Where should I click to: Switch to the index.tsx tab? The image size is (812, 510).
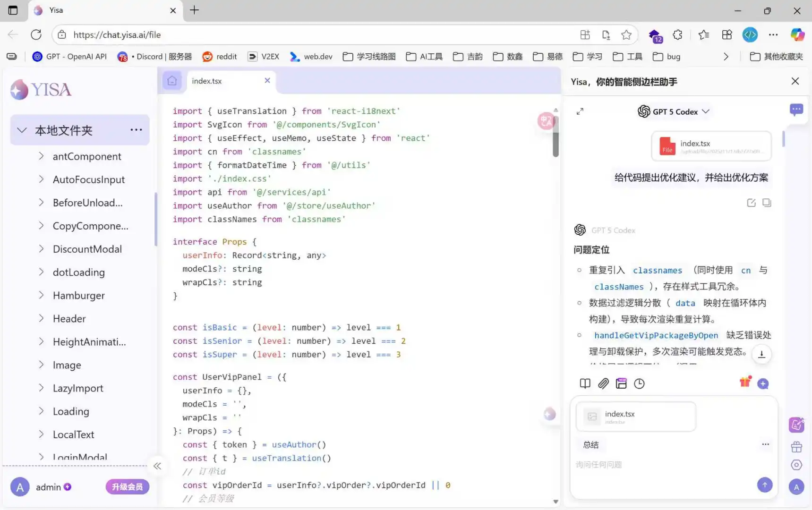pos(207,81)
